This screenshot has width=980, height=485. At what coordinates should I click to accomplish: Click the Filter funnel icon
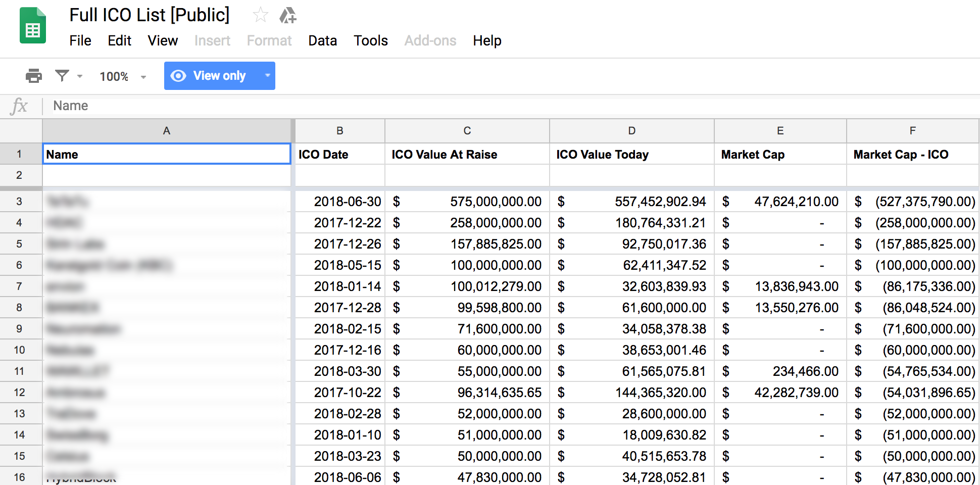click(62, 76)
